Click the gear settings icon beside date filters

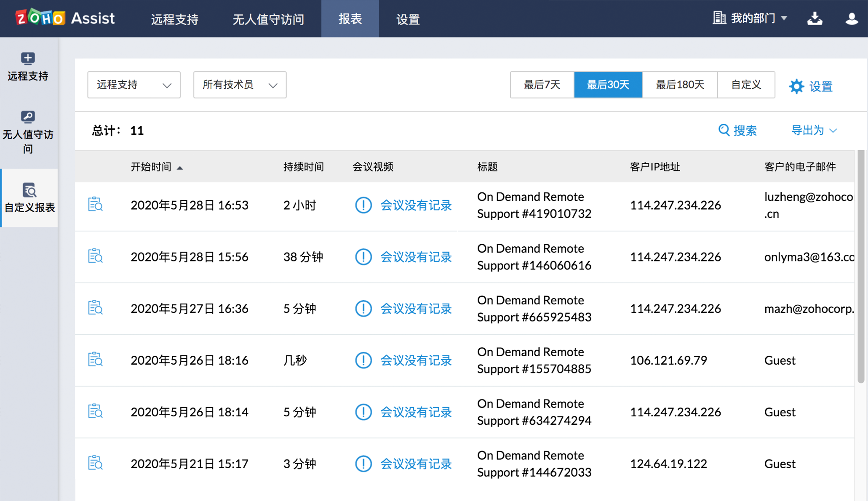point(796,86)
